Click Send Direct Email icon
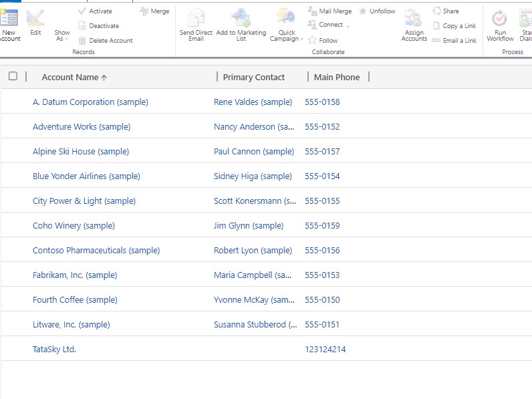 tap(196, 17)
